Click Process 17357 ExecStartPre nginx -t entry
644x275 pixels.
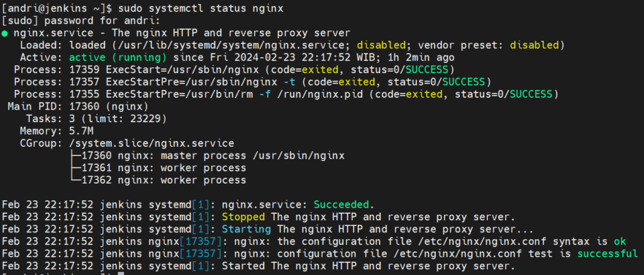252,82
